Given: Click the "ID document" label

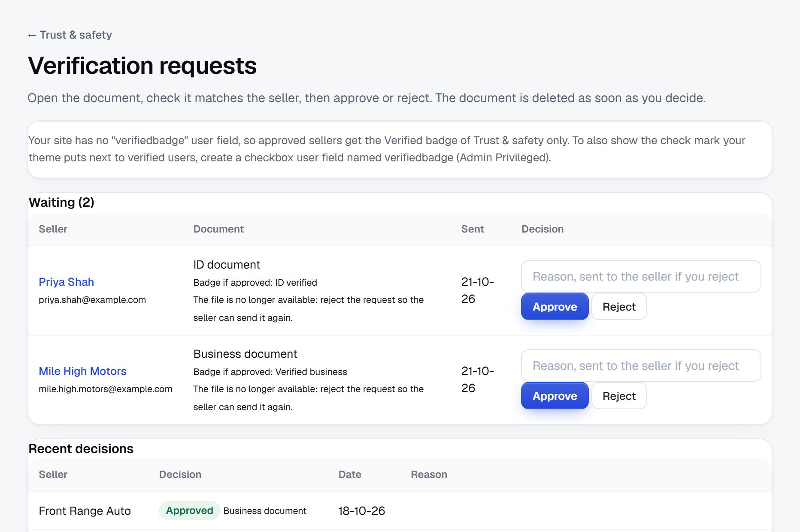Looking at the screenshot, I should pos(227,265).
